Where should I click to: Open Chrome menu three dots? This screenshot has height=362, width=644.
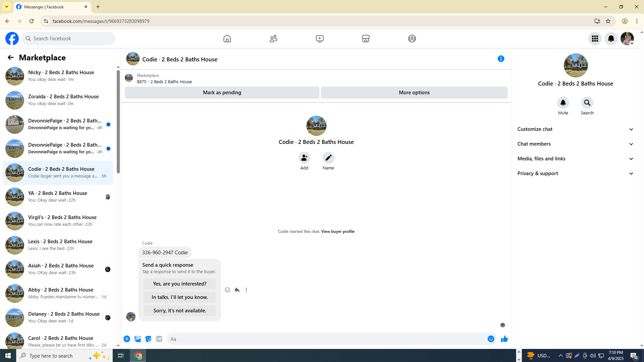(637, 21)
